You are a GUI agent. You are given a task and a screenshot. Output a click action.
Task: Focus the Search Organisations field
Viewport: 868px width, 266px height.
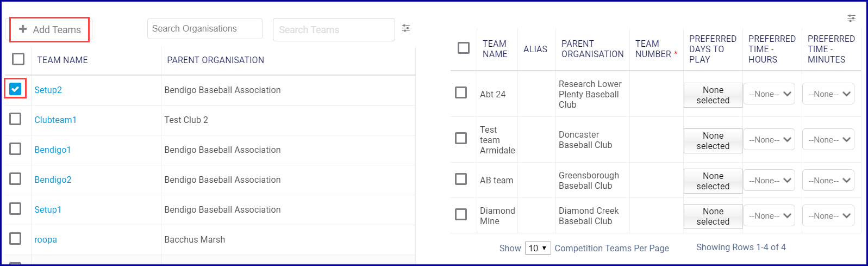click(x=204, y=29)
